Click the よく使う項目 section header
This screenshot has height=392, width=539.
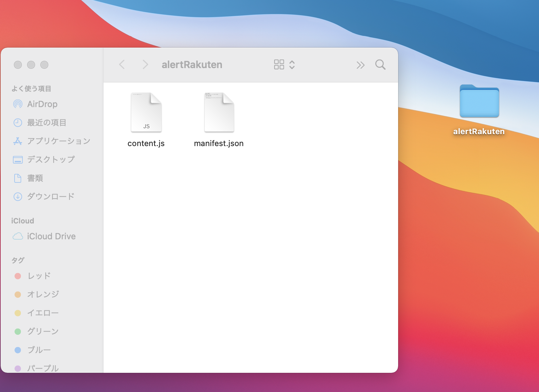[31, 89]
